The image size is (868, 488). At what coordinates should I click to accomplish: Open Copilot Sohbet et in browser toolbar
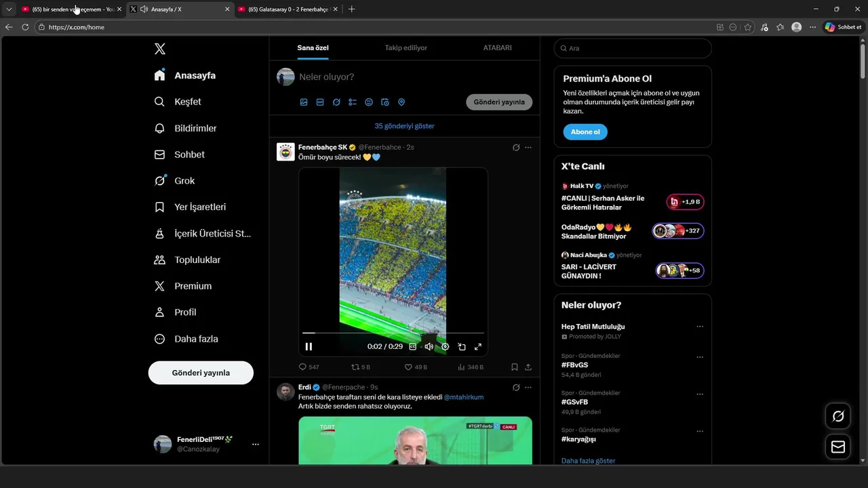[x=843, y=27]
